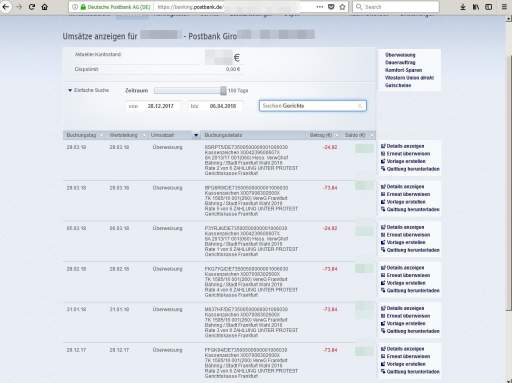Open the Dauerauftrag quick link
The height and width of the screenshot is (383, 512).
click(400, 63)
